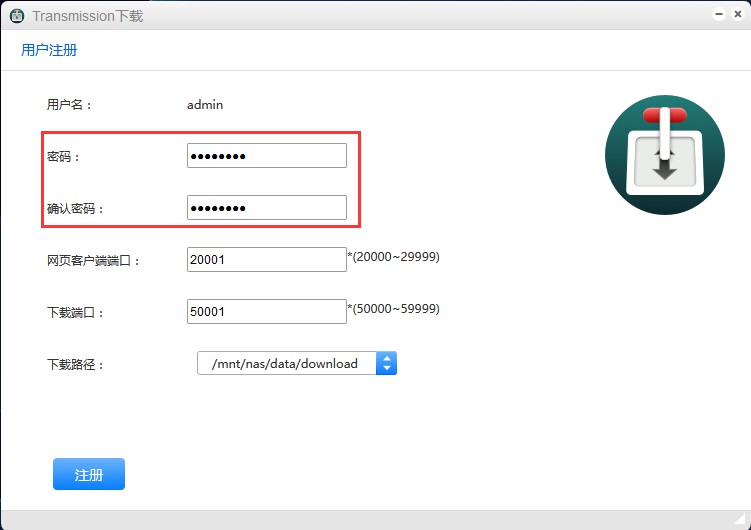Click the admin username text
Image resolution: width=751 pixels, height=530 pixels.
click(205, 104)
